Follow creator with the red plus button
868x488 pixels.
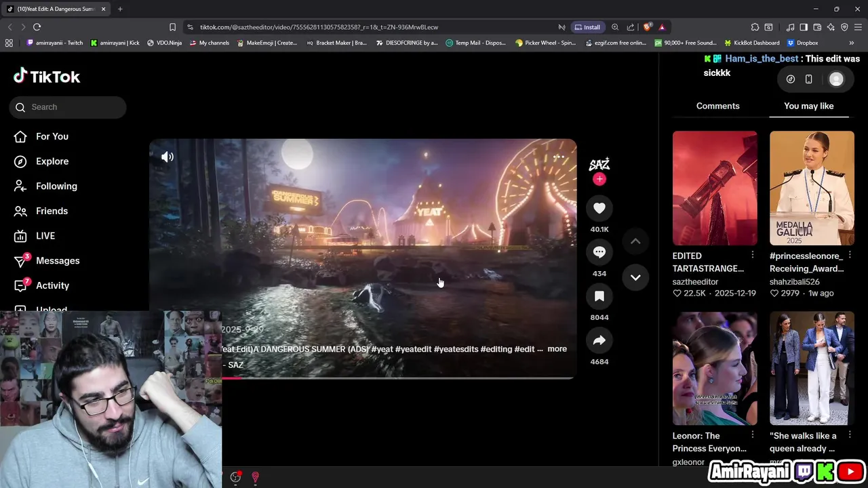click(x=599, y=179)
